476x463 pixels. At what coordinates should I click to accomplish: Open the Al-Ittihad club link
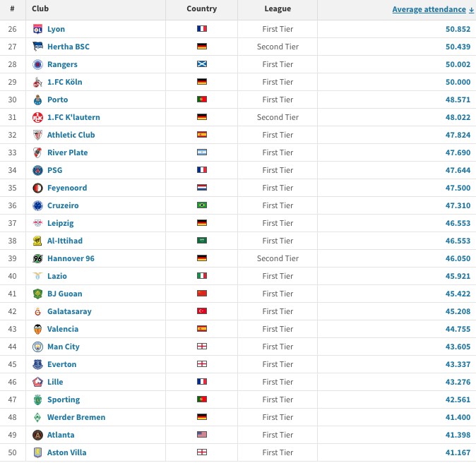coord(65,241)
